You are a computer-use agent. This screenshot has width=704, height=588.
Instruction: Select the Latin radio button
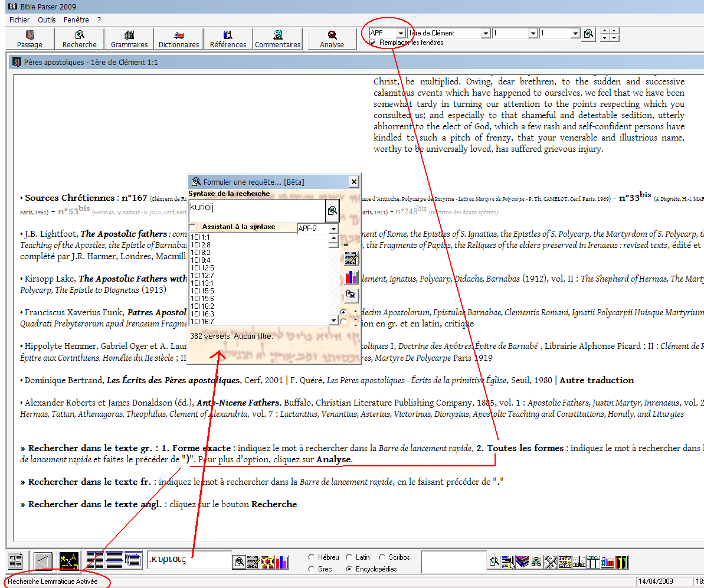349,557
